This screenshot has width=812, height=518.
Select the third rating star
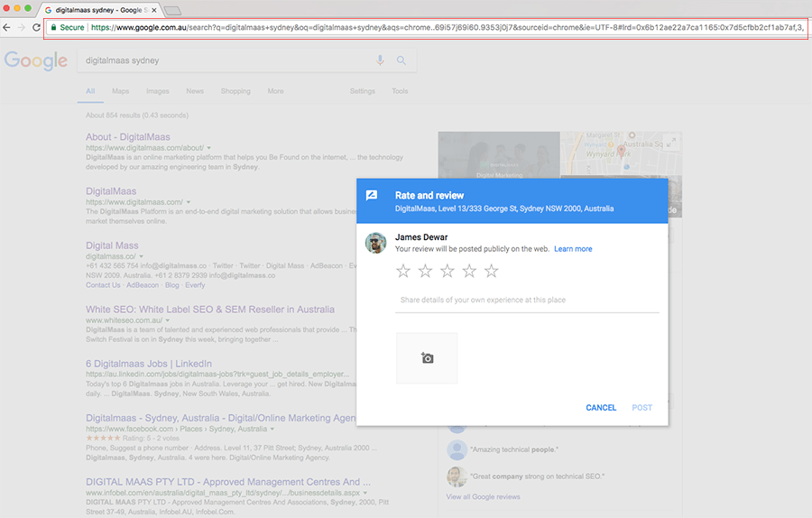pyautogui.click(x=448, y=271)
